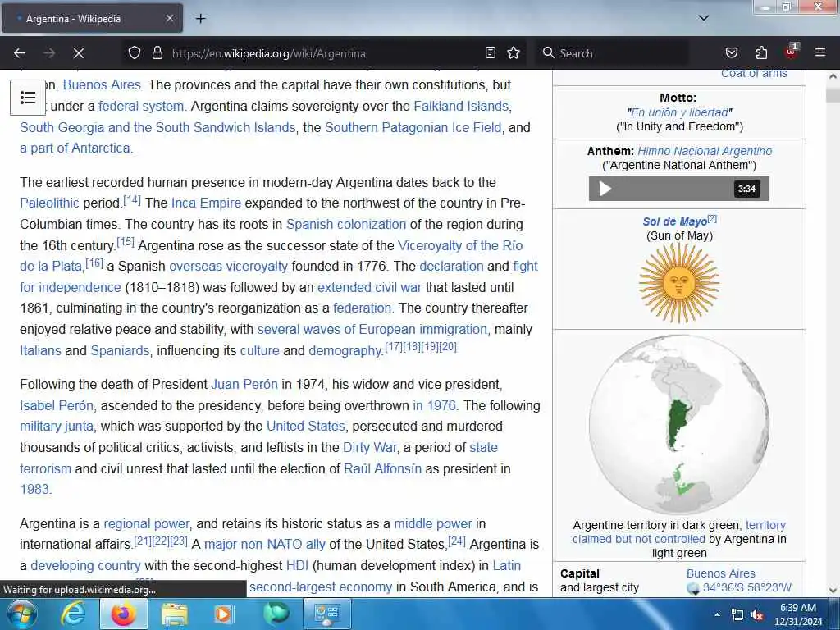Open the Falkland Islands link
The width and height of the screenshot is (840, 630).
461,106
